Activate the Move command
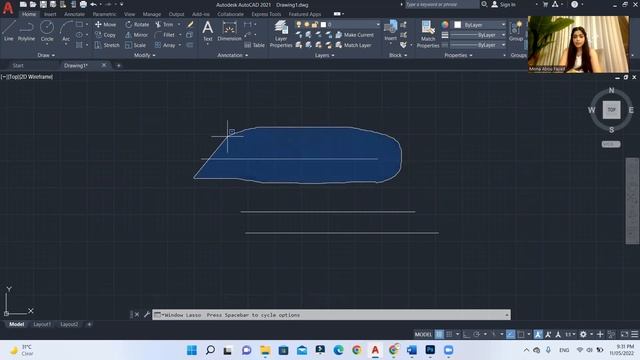640x360 pixels. coord(106,24)
